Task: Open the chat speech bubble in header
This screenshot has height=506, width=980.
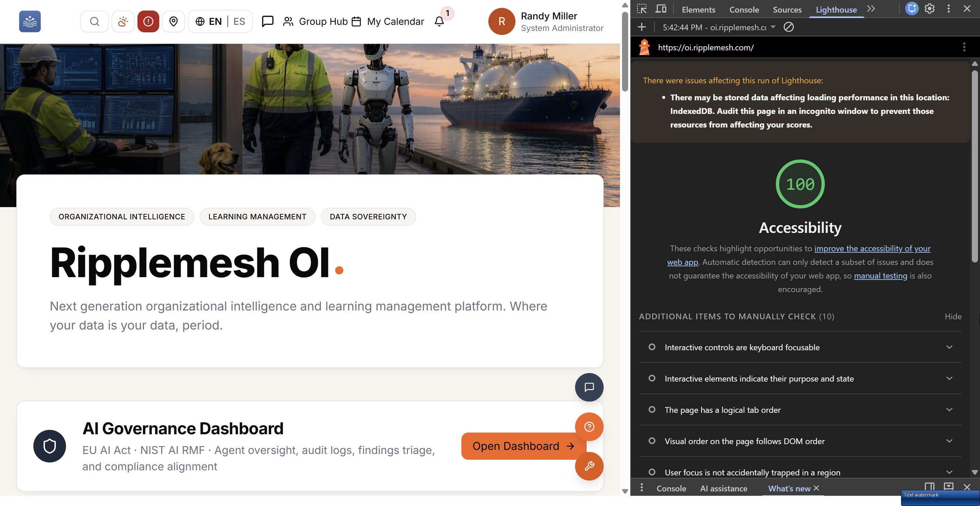Action: 267,21
